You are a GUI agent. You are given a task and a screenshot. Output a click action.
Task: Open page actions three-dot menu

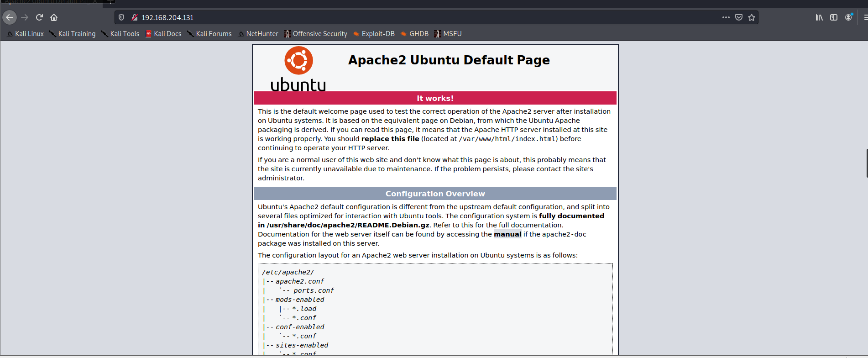pyautogui.click(x=726, y=17)
